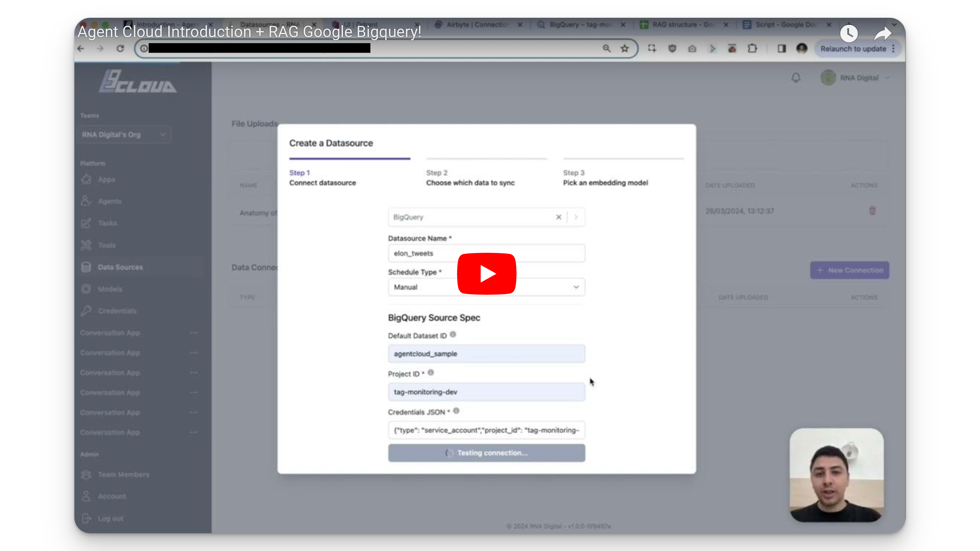Screen dimensions: 980x551
Task: Close the RAG structure tab
Action: coord(726,25)
